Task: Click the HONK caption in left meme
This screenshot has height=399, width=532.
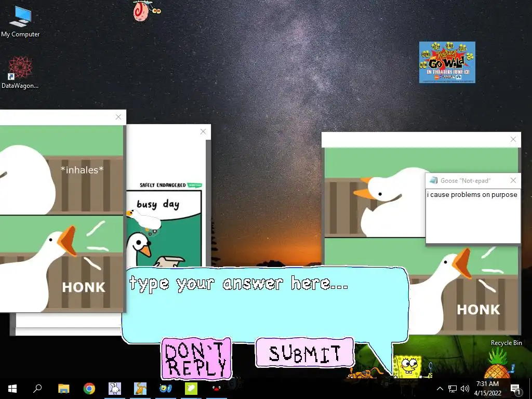Action: pyautogui.click(x=84, y=287)
